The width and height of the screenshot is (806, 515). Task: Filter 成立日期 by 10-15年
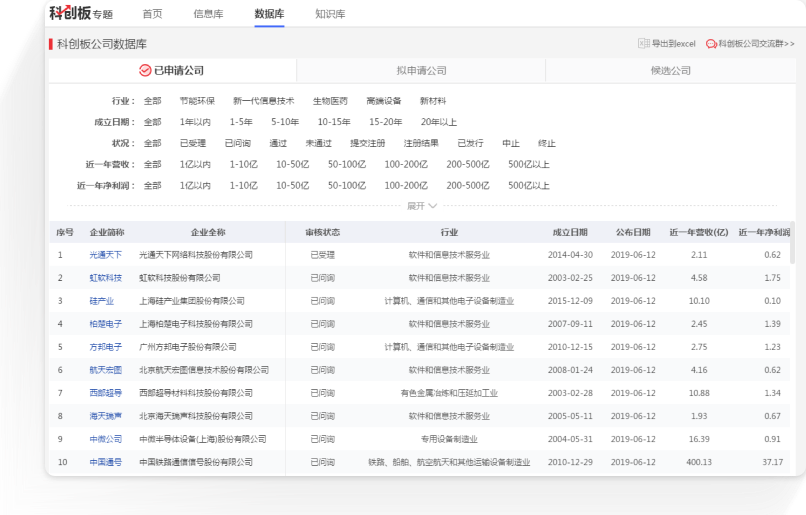pos(334,122)
